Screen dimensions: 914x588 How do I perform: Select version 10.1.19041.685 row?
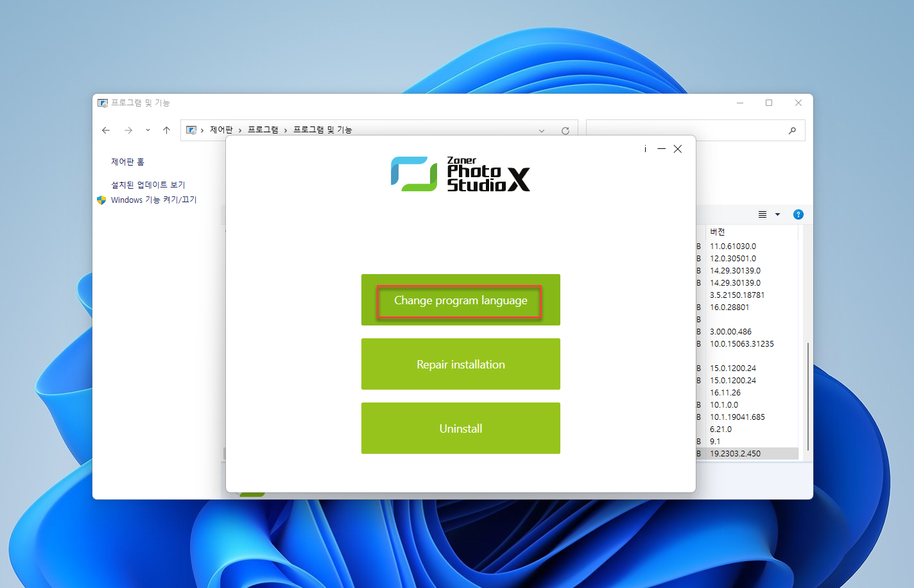(737, 417)
